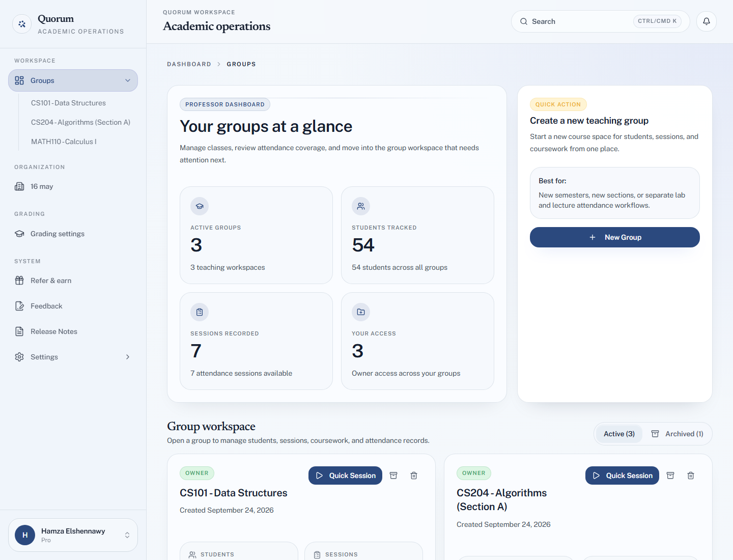Click the New Group button
The image size is (733, 560).
click(615, 237)
